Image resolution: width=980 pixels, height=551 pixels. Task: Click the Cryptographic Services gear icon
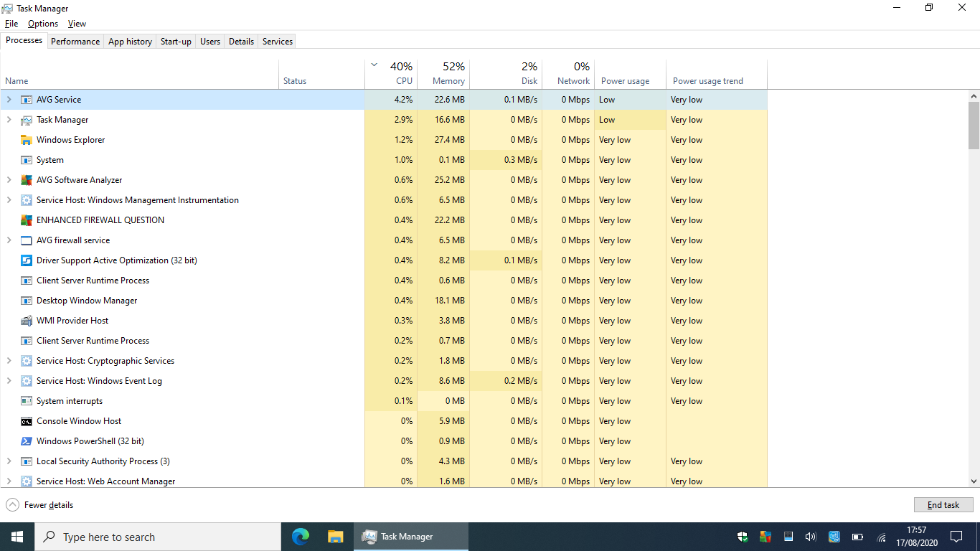point(27,361)
